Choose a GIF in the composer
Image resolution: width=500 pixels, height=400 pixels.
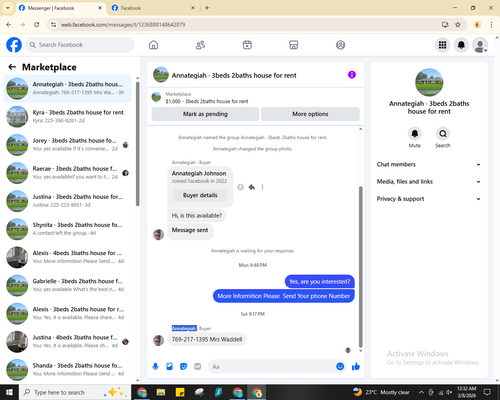pyautogui.click(x=198, y=367)
